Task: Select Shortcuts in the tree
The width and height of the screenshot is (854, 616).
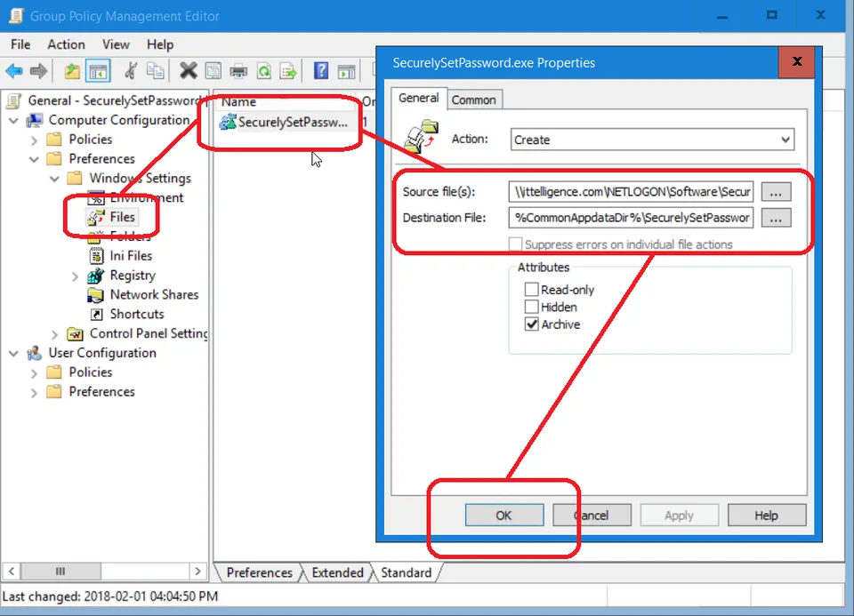Action: point(137,314)
